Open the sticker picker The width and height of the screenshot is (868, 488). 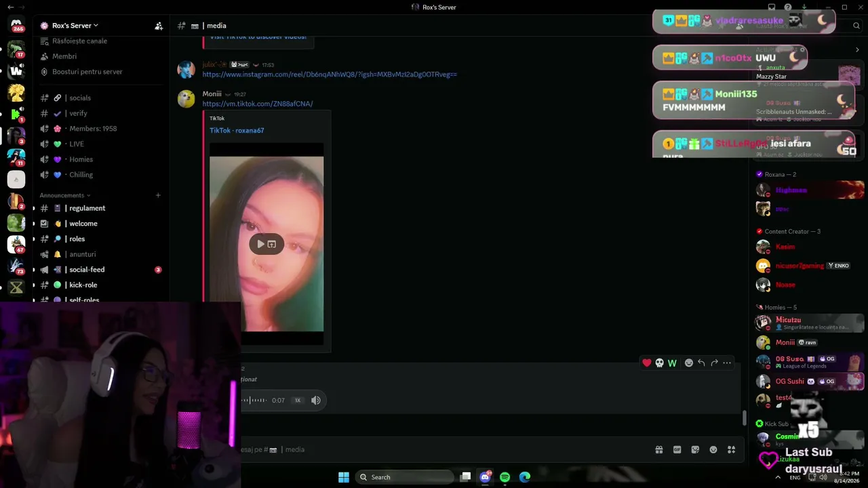[695, 449]
